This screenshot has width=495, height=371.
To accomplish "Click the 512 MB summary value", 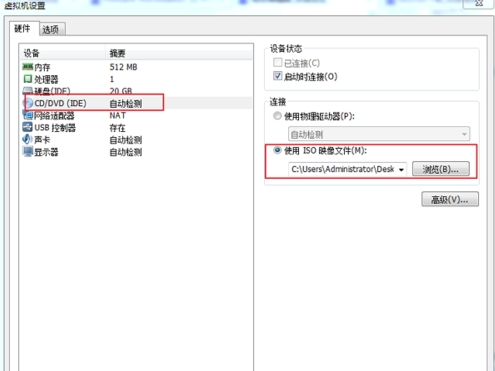I will 123,67.
